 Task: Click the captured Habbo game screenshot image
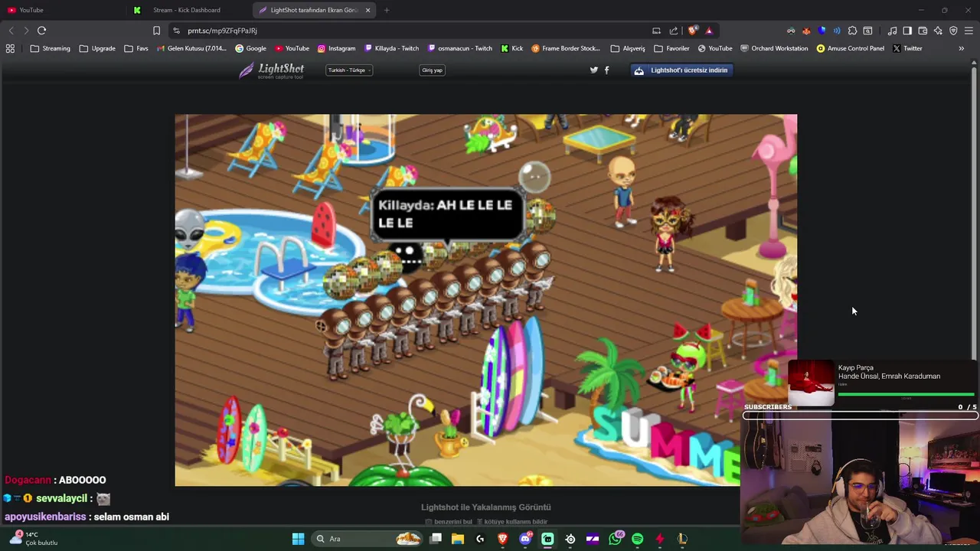(485, 300)
